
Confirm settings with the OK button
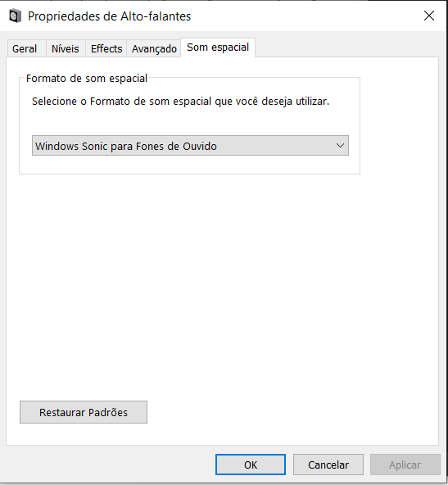pyautogui.click(x=251, y=465)
